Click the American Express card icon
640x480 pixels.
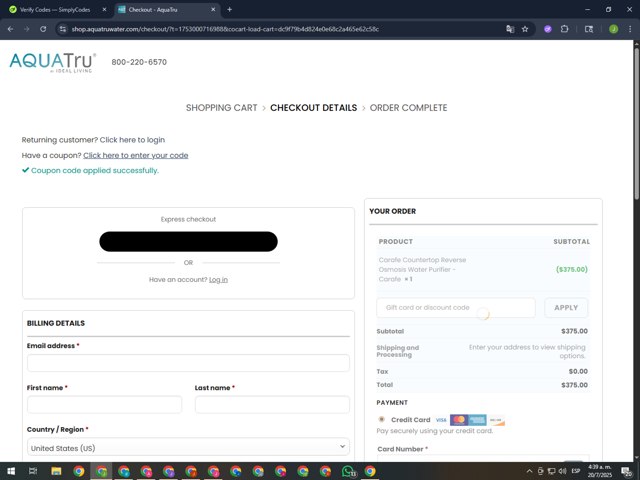point(477,420)
